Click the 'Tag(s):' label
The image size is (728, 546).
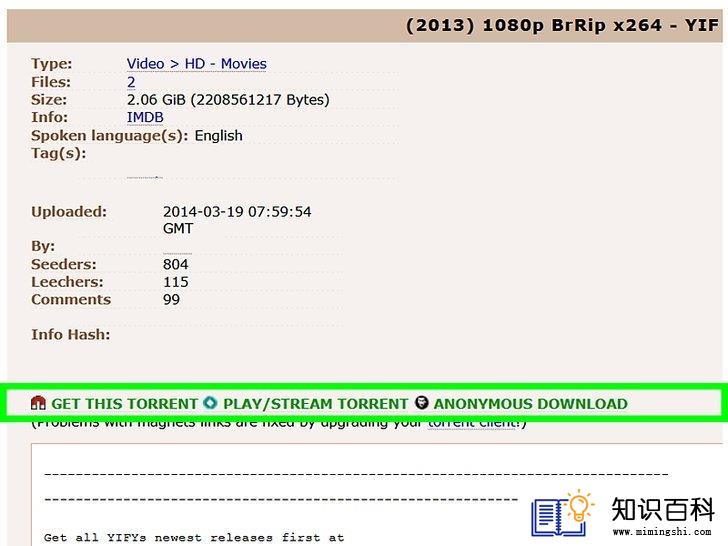[58, 153]
